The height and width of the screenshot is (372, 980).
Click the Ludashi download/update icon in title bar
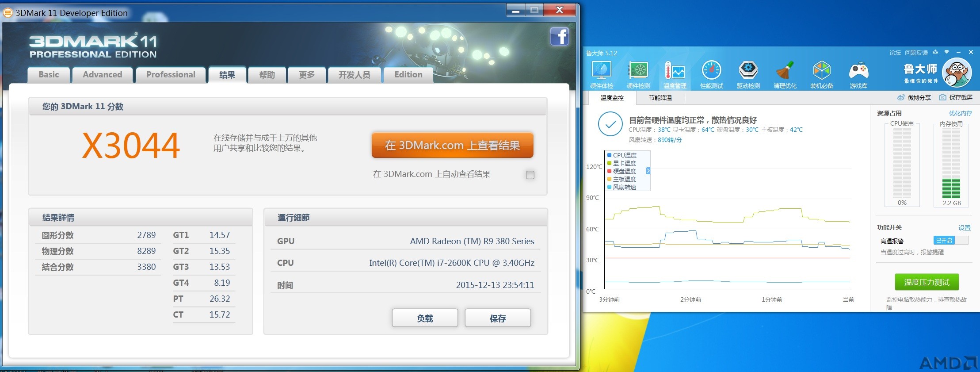(x=935, y=52)
